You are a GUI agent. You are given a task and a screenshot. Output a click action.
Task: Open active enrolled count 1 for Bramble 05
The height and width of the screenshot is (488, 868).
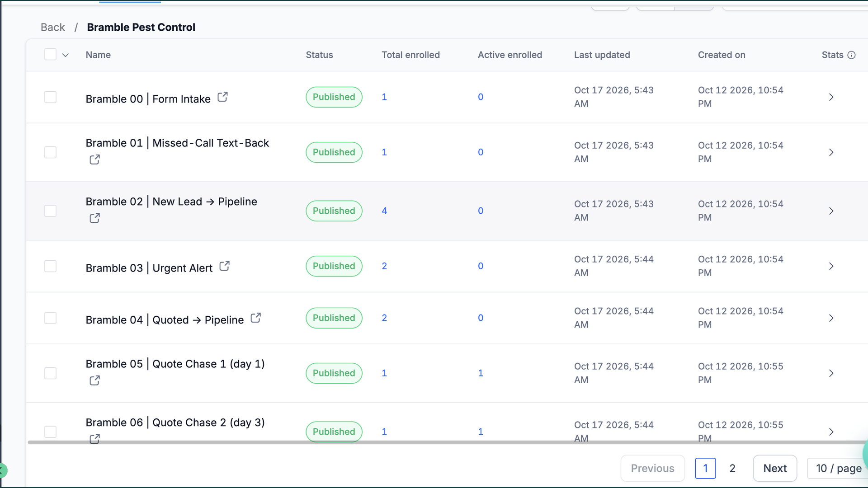481,373
